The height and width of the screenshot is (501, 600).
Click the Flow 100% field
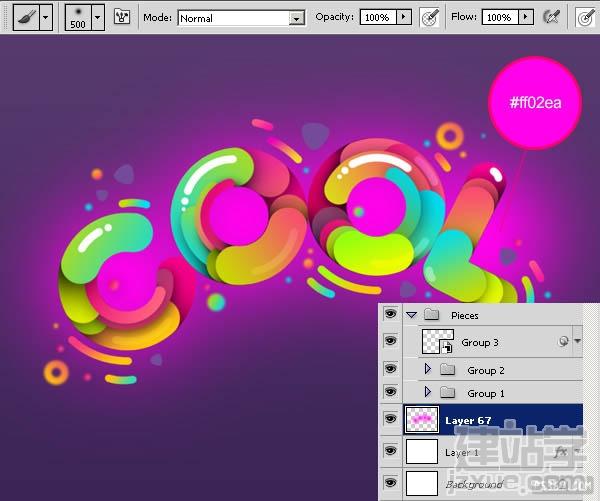click(499, 17)
